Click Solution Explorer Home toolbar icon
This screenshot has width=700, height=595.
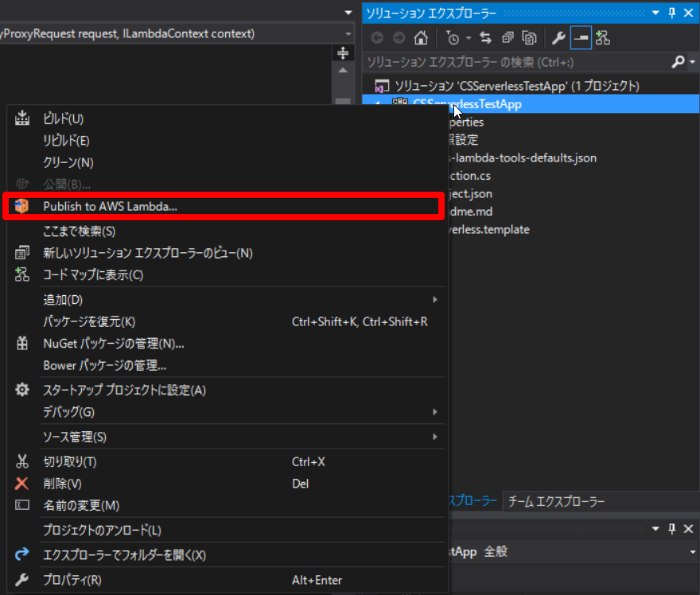pyautogui.click(x=421, y=38)
